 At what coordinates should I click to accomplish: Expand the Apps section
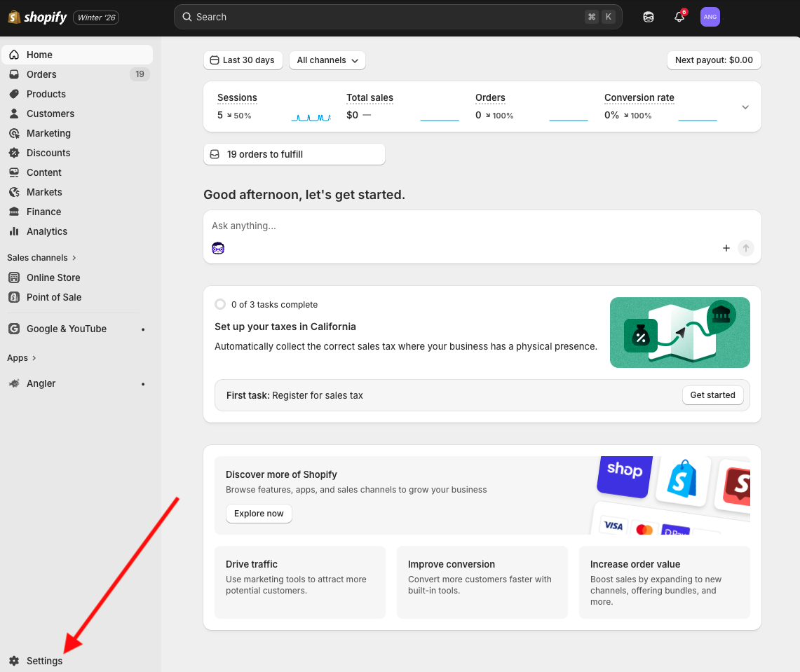point(22,358)
